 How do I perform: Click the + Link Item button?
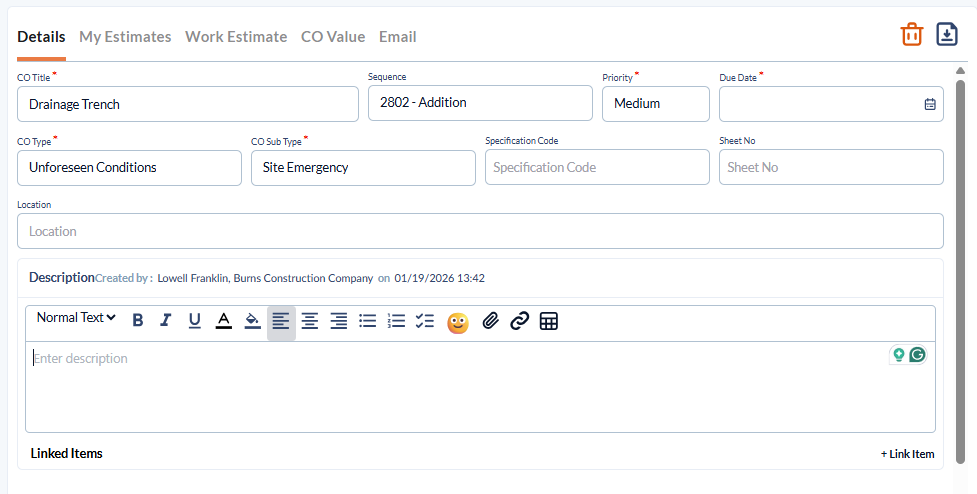(x=907, y=454)
